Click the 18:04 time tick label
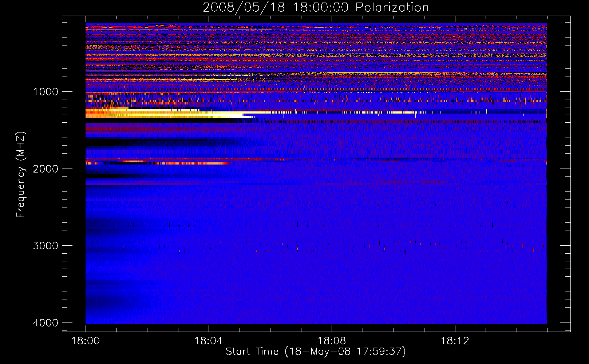The width and height of the screenshot is (589, 364). coord(209,341)
